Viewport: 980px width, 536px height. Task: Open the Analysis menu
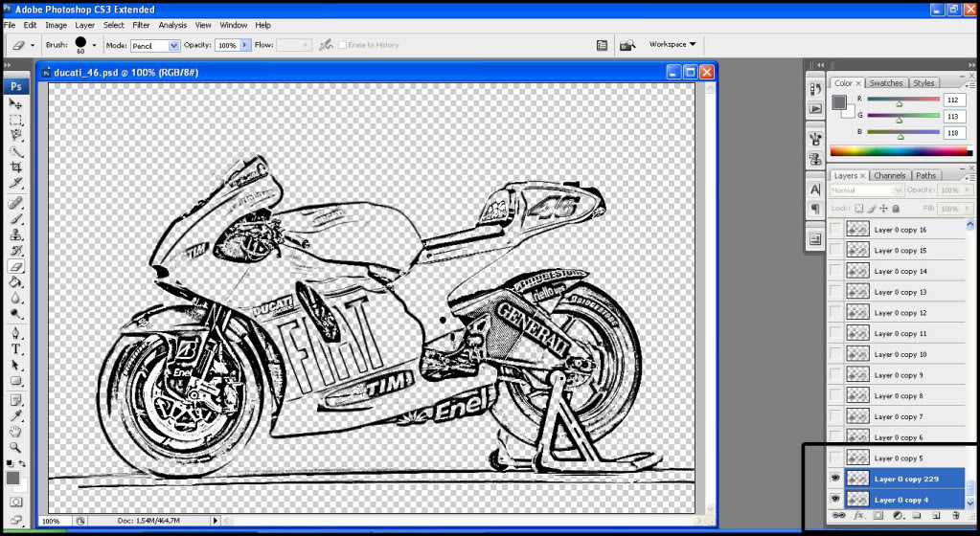pos(172,25)
